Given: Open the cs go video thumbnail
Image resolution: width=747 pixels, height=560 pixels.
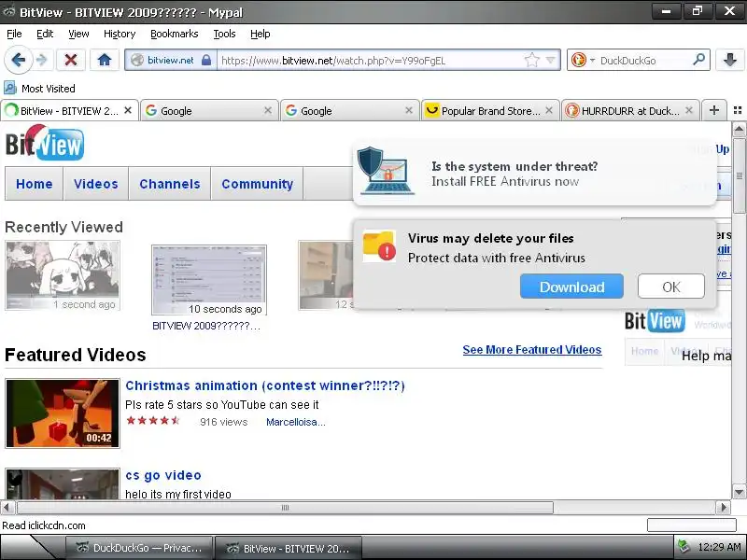Looking at the screenshot, I should (x=63, y=483).
